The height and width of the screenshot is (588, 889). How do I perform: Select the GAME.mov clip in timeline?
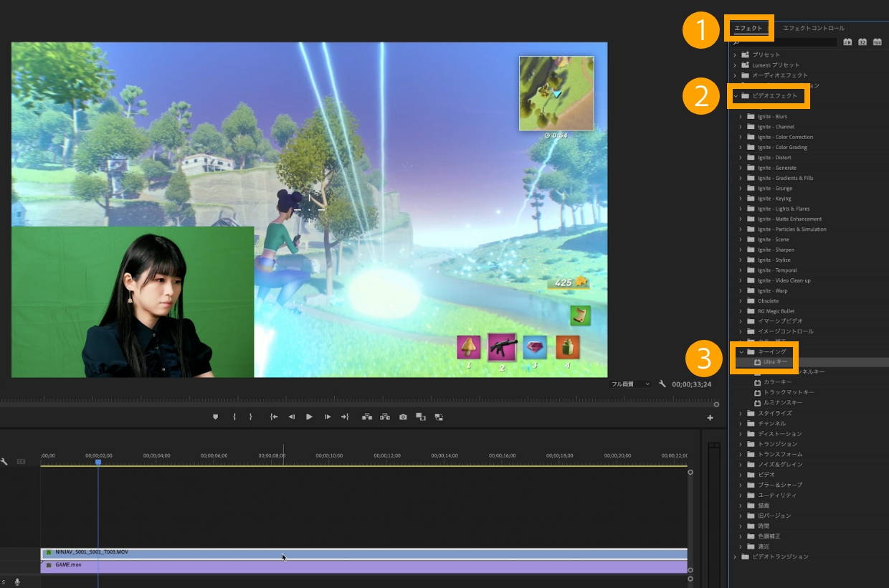point(363,566)
